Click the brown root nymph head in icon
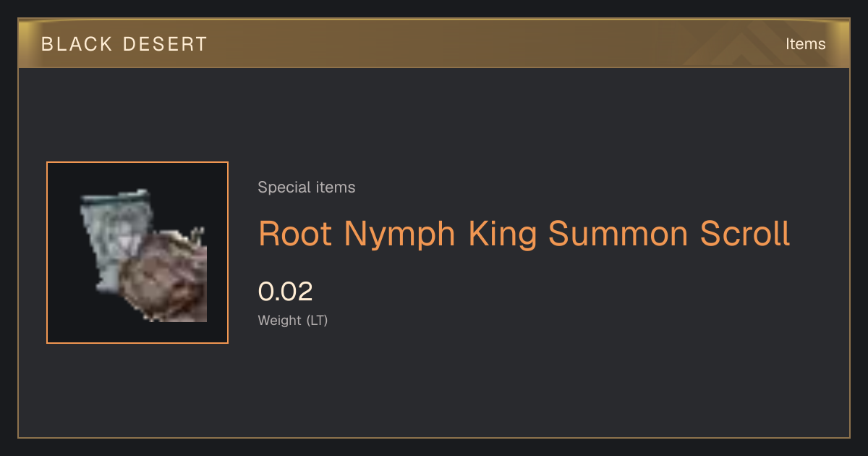The width and height of the screenshot is (868, 456). (x=165, y=276)
